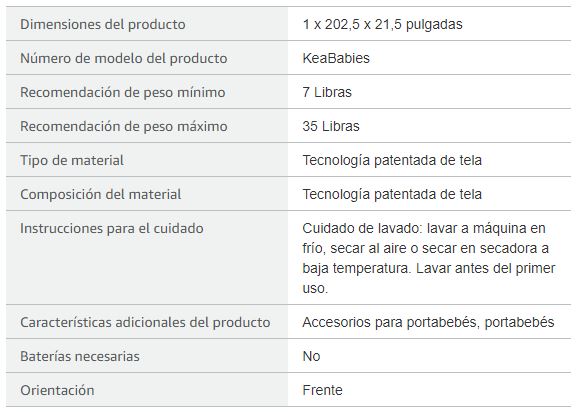Screen dimensions: 578x412
Task: Click the 'Tipo de material' label
Action: pos(72,160)
